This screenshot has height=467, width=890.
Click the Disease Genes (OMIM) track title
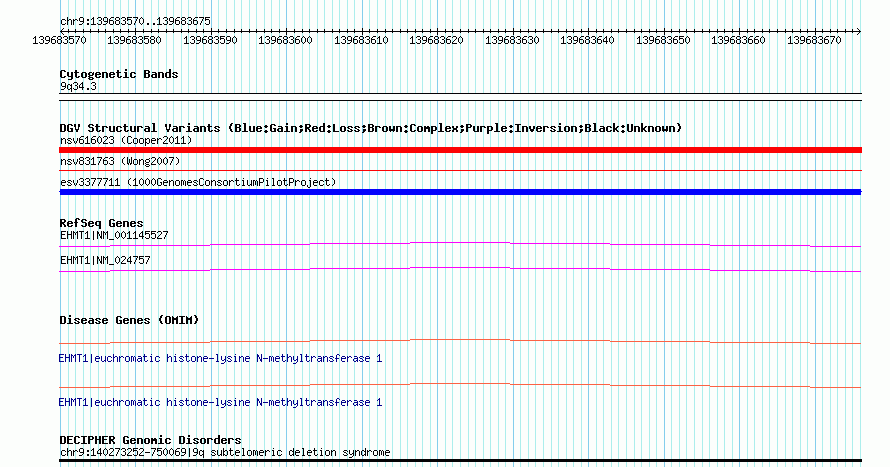point(129,320)
